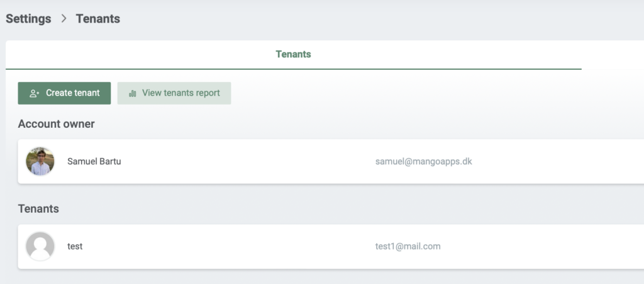This screenshot has width=644, height=284.
Task: Open Samuel Bartu's profile photo
Action: (40, 161)
